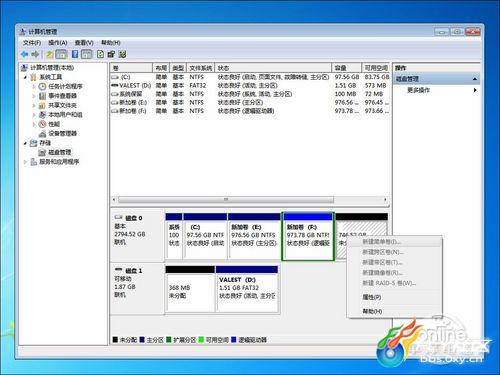Expand the 服务和应用程序 tree branch
Viewport: 500px width, 375px height.
click(x=25, y=162)
